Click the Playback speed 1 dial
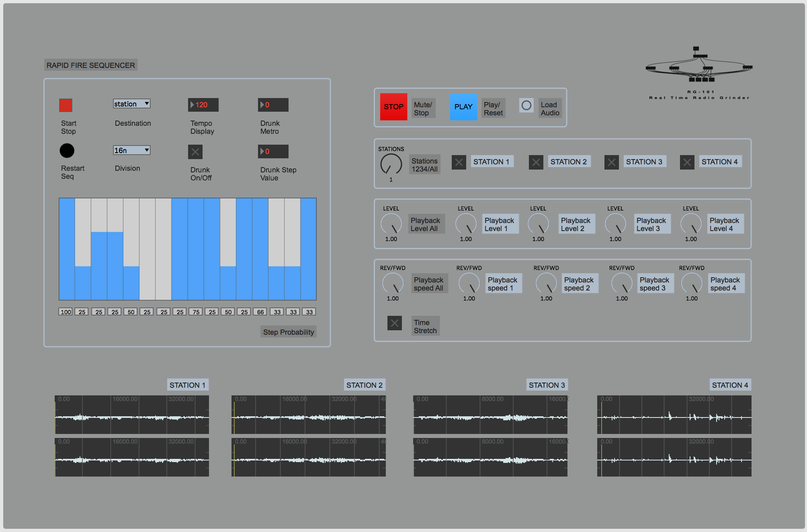807x532 pixels. 469,283
